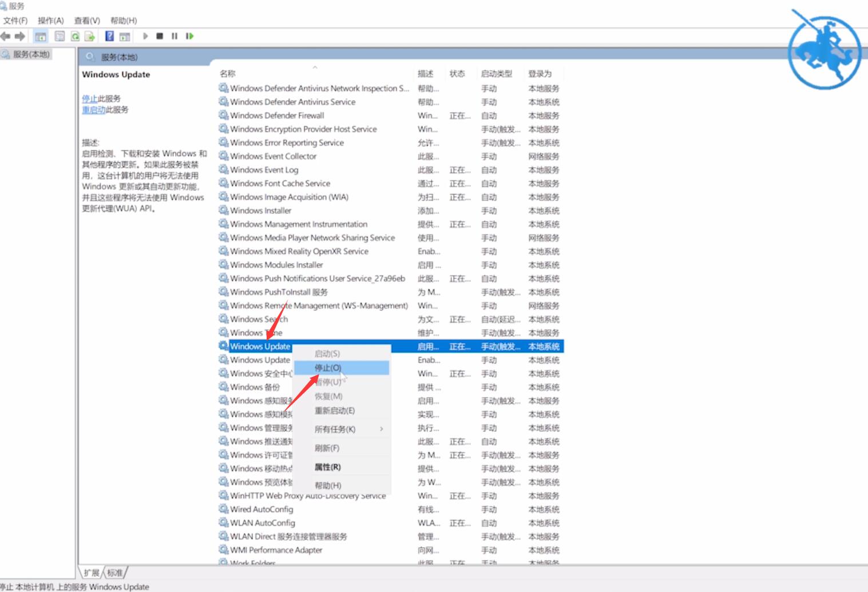The image size is (868, 592).
Task: Click the Back arrow in the toolbar
Action: point(5,36)
